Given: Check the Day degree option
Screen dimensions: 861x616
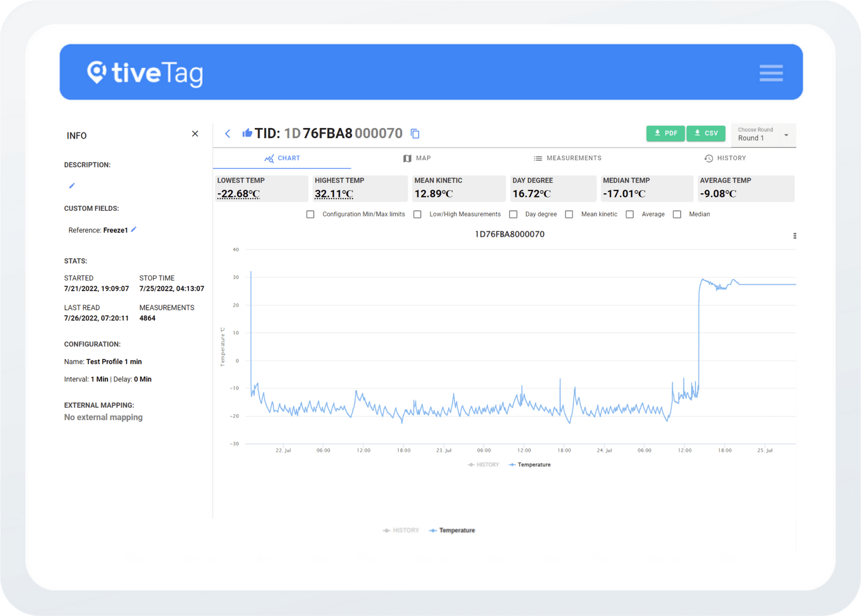Looking at the screenshot, I should (513, 215).
